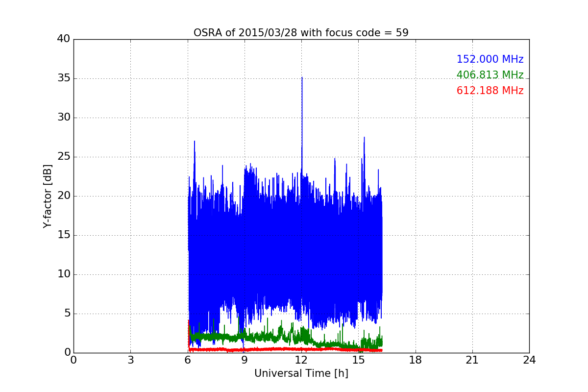
Task: Click x-axis tick label 3
Action: 130,360
